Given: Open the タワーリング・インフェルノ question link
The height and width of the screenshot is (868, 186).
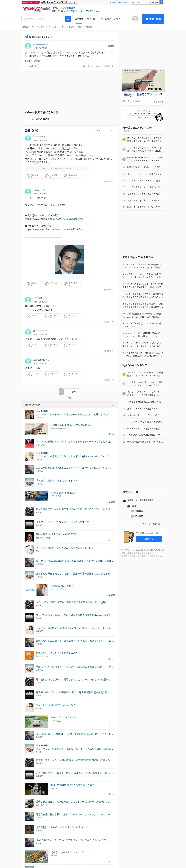Looking at the screenshot, I should pos(62,522).
